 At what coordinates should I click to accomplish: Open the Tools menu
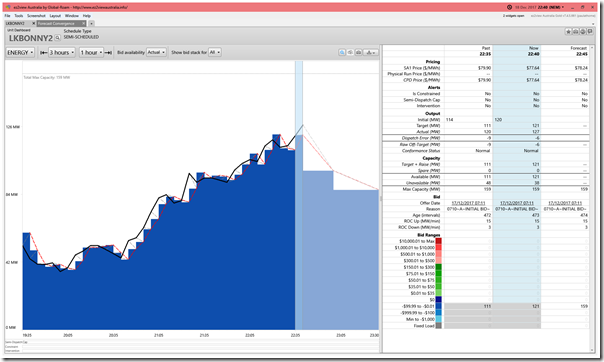(18, 16)
